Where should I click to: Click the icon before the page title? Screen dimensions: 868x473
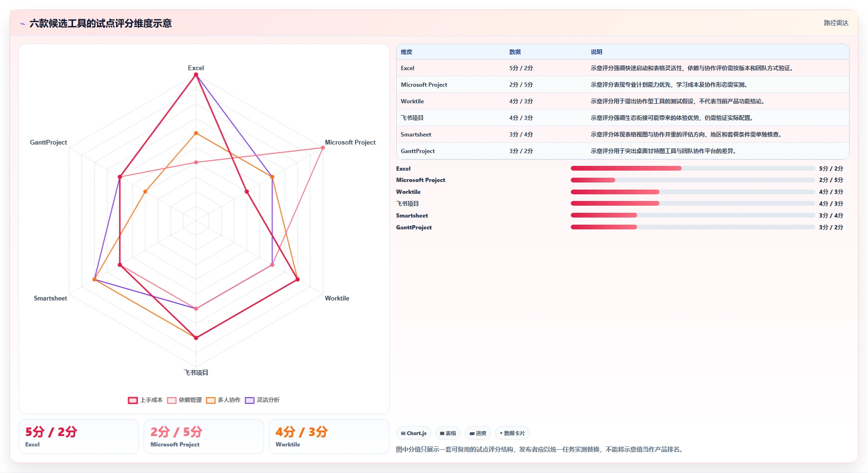click(22, 24)
